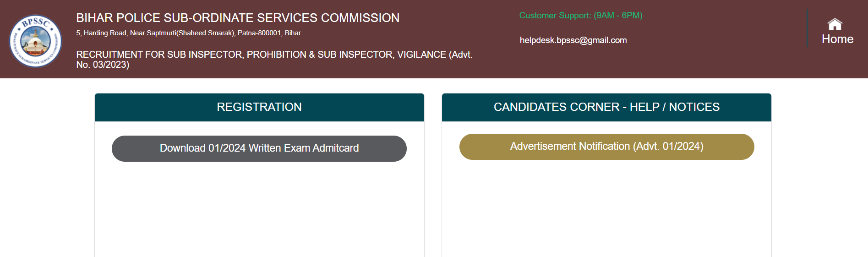
Task: Click the white Home house icon
Action: (x=835, y=24)
